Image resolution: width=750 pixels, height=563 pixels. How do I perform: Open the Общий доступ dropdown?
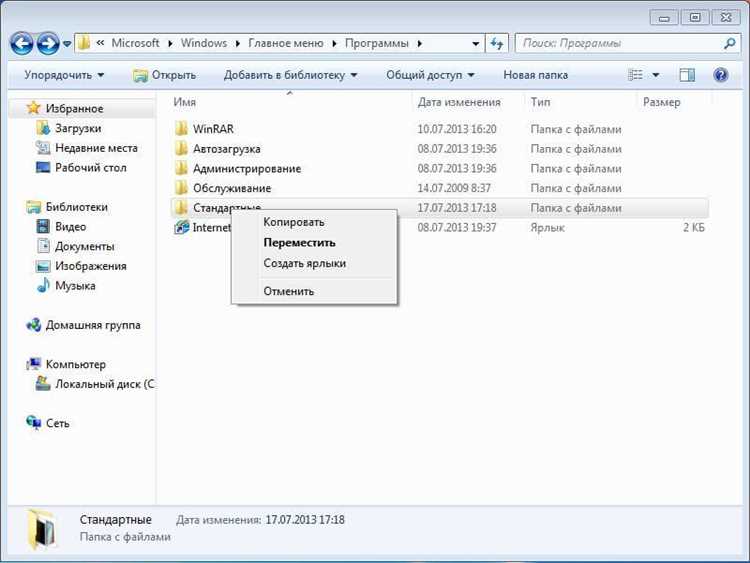(x=430, y=75)
